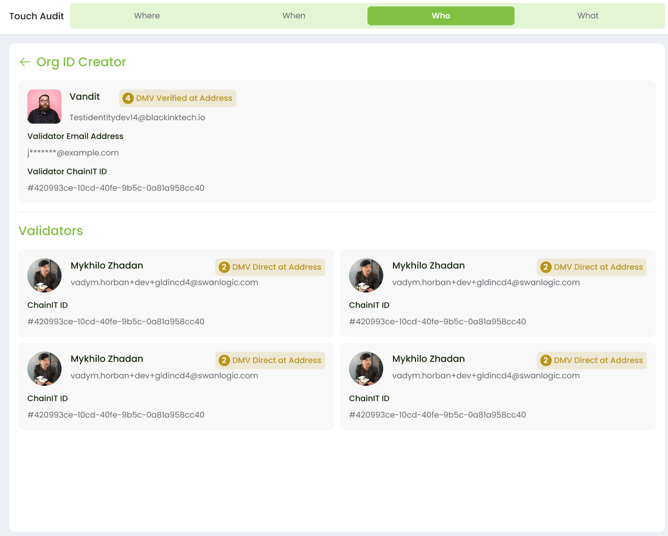Screen dimensions: 668x536
Task: Select the Who tab
Action: pos(441,16)
